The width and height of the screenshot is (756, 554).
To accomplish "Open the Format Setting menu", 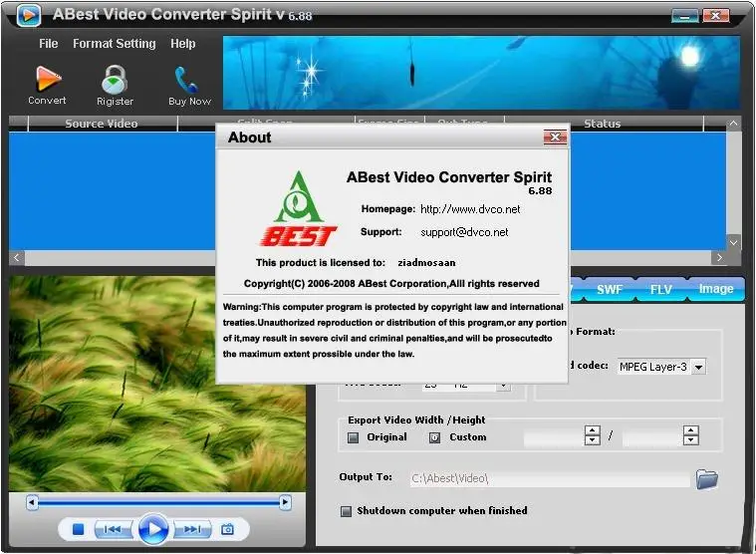I will (115, 44).
